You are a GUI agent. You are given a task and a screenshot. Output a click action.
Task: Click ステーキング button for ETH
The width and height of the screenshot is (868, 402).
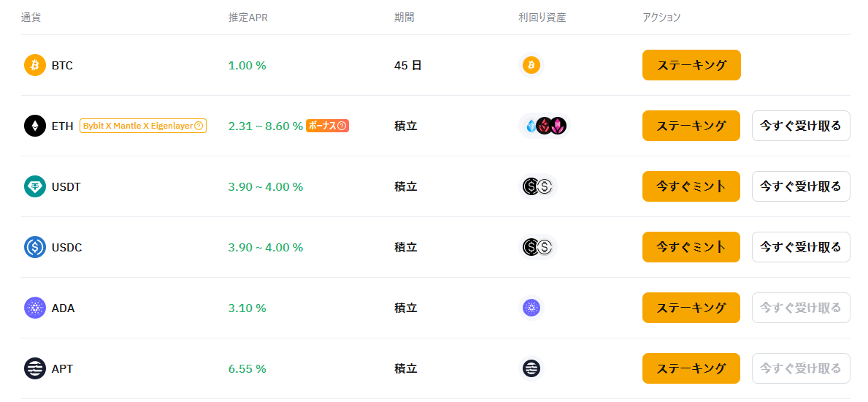click(x=691, y=126)
